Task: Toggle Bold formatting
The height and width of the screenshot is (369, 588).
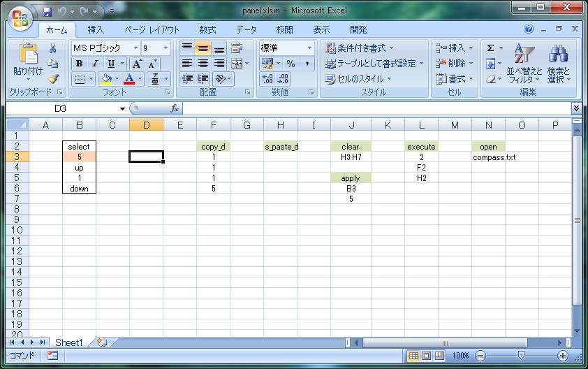Action: click(x=79, y=64)
